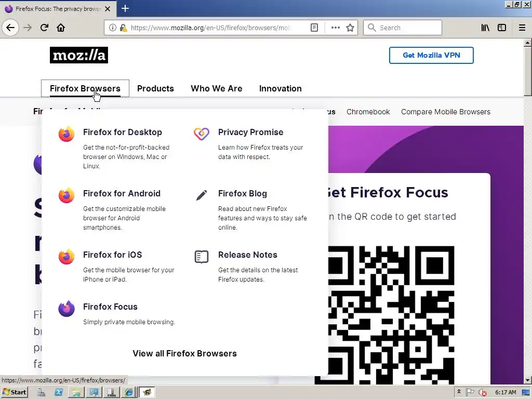
Task: Click 'Learn how Firefox treats your data' text
Action: click(261, 152)
